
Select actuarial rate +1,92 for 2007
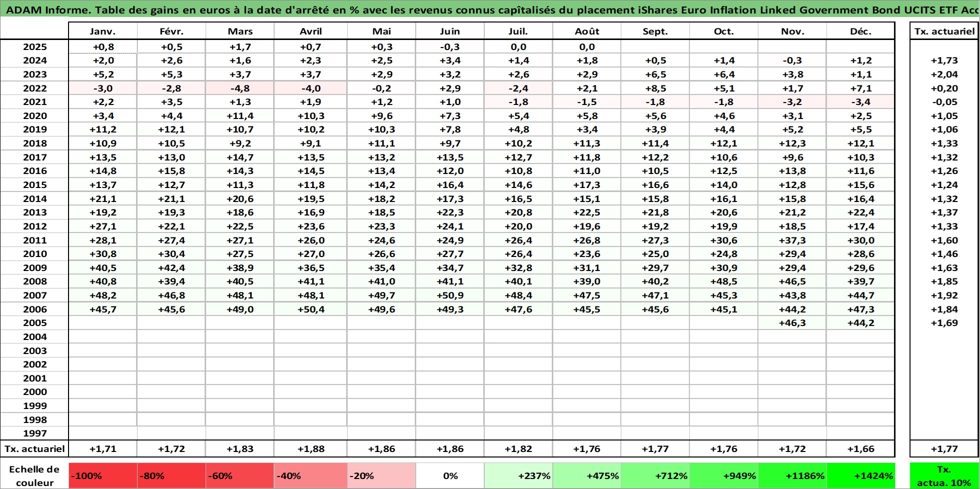(944, 295)
